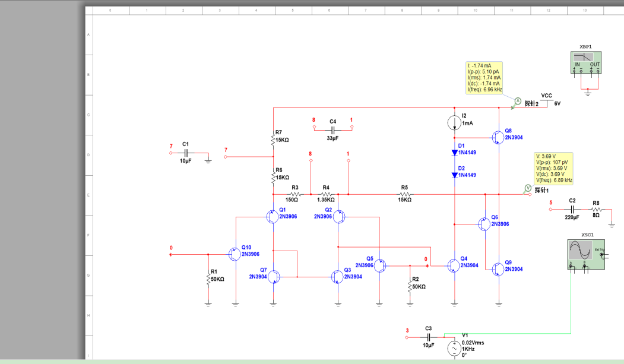Click the Q8 2N3904 transistor symbol
The height and width of the screenshot is (364, 624).
point(498,138)
